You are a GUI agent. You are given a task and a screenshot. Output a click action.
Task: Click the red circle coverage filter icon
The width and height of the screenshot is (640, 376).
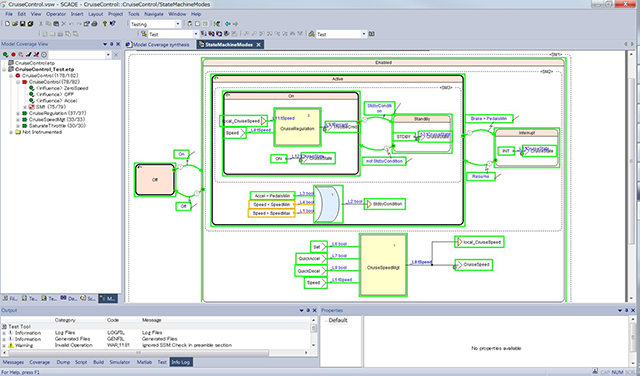click(13, 54)
